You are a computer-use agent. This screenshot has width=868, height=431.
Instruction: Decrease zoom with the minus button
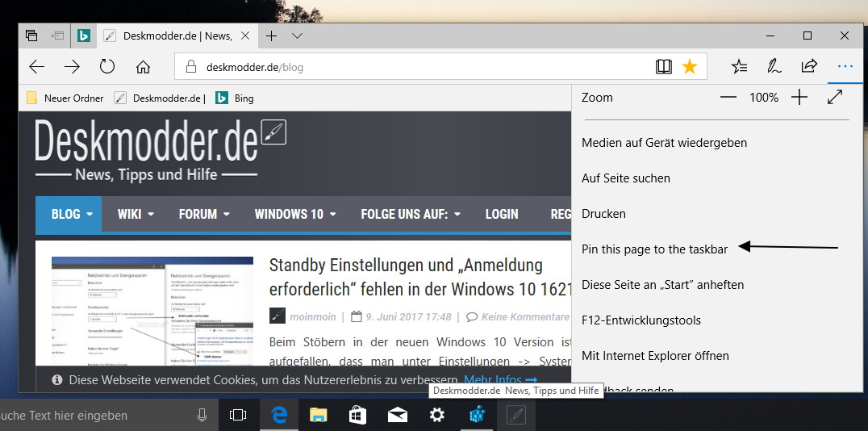click(x=728, y=98)
